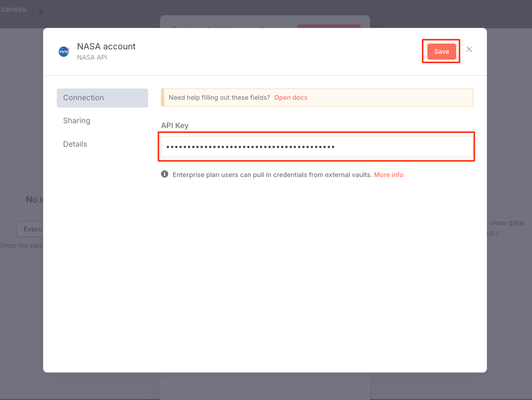Click the NASA API subtitle text
This screenshot has width=532, height=400.
click(x=92, y=58)
